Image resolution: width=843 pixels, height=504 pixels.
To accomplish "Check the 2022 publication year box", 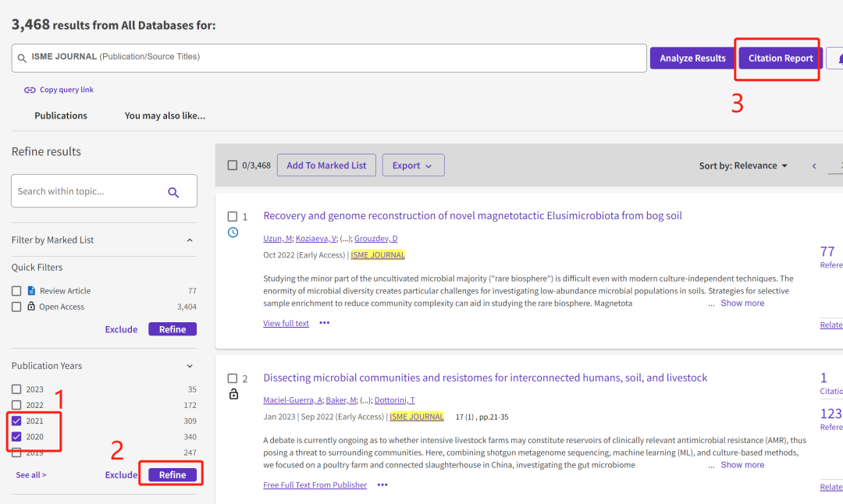I will coord(16,405).
